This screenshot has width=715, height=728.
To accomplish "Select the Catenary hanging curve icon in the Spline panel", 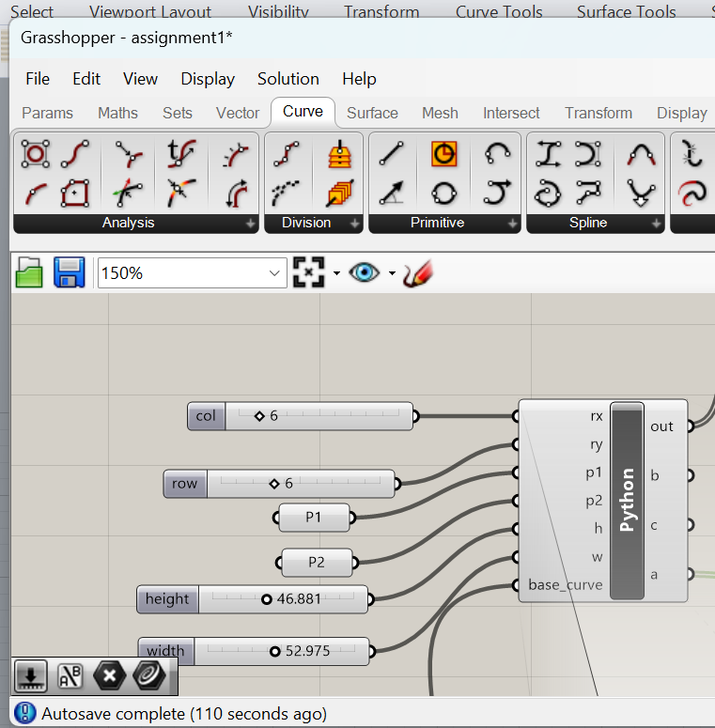I will point(641,194).
